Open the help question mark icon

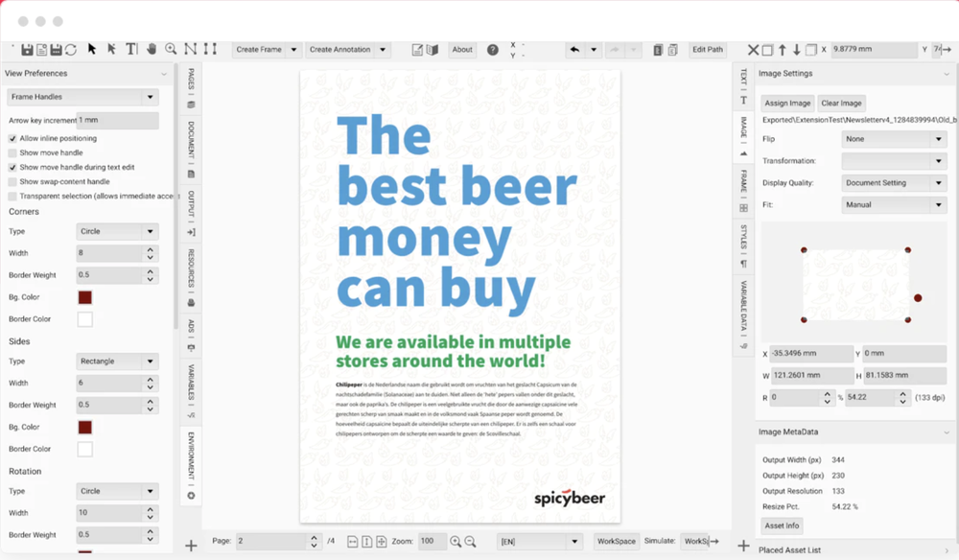tap(492, 50)
